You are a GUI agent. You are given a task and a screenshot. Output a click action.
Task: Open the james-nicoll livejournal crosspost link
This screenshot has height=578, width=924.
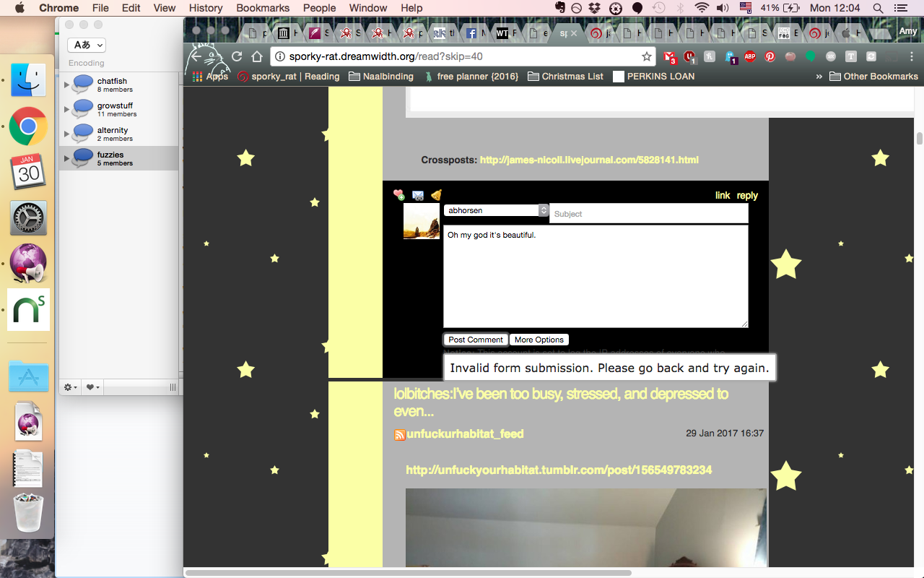(589, 160)
